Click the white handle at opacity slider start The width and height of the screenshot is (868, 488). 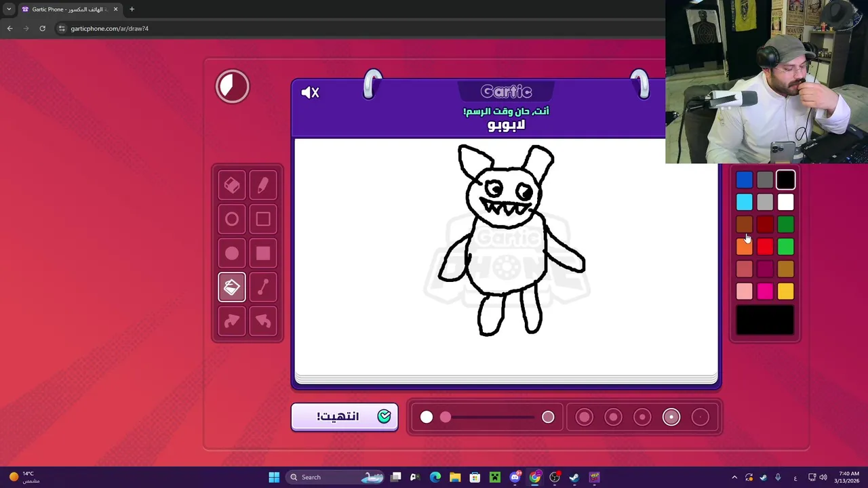427,418
